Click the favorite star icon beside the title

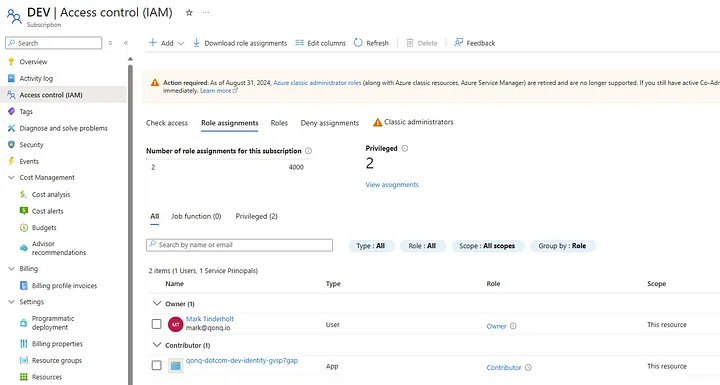click(189, 13)
